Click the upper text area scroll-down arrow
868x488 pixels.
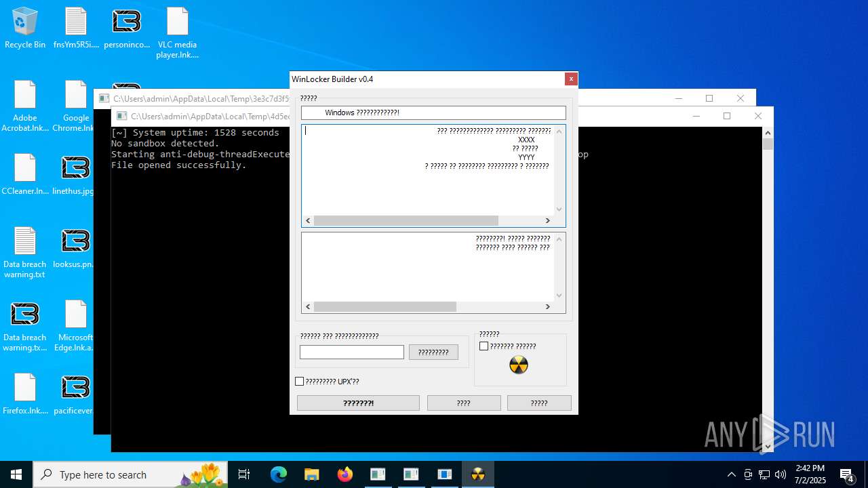tap(559, 209)
